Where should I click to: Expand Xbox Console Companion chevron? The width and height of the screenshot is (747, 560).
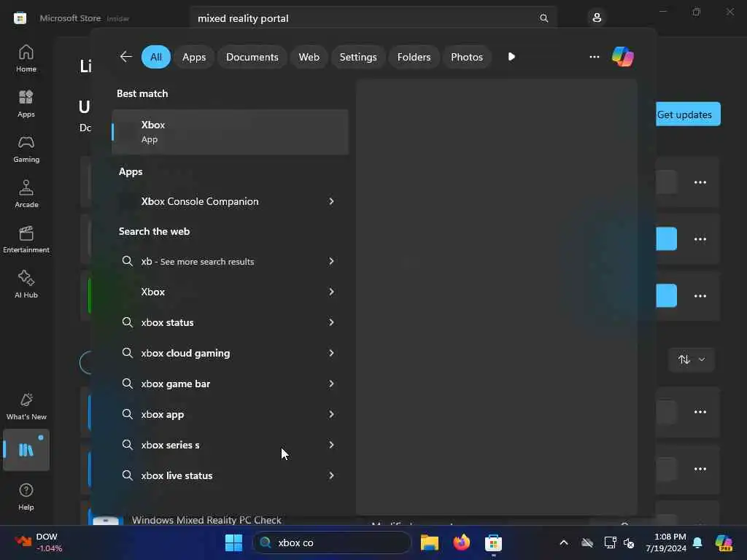[x=331, y=201]
